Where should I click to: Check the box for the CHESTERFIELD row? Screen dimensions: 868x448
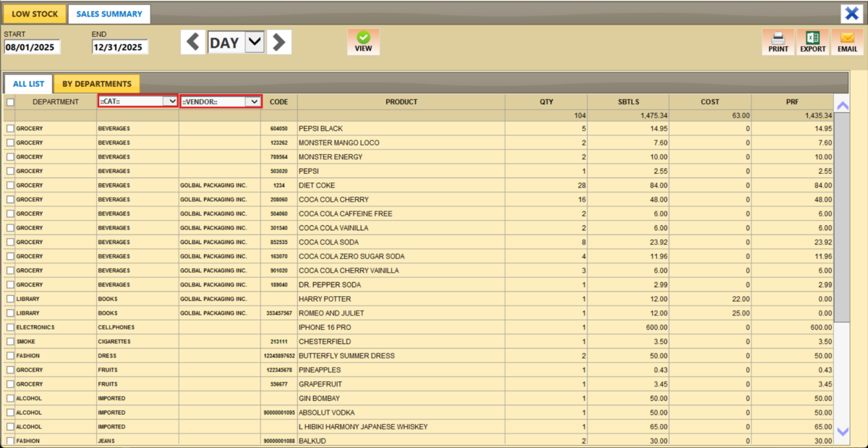tap(9, 341)
